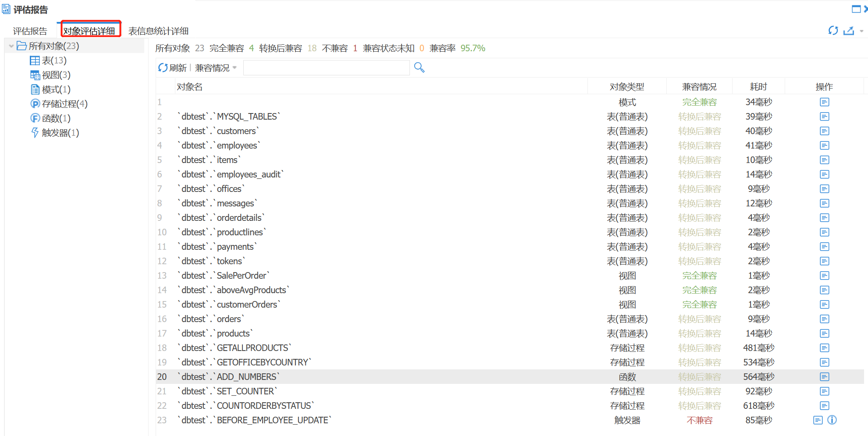Select the 模式(1) schema entry in sidebar
The height and width of the screenshot is (436, 868).
point(35,89)
